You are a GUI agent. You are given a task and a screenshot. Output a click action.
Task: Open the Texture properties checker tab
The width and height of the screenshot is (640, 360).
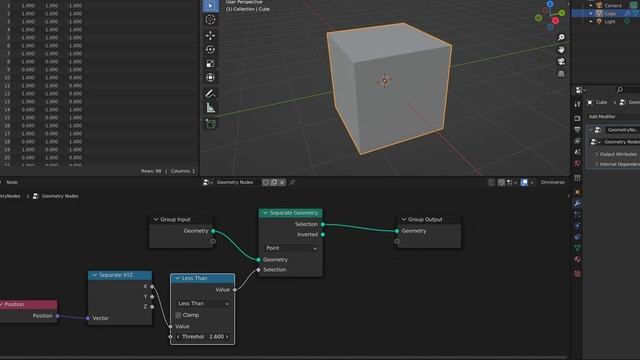(577, 273)
